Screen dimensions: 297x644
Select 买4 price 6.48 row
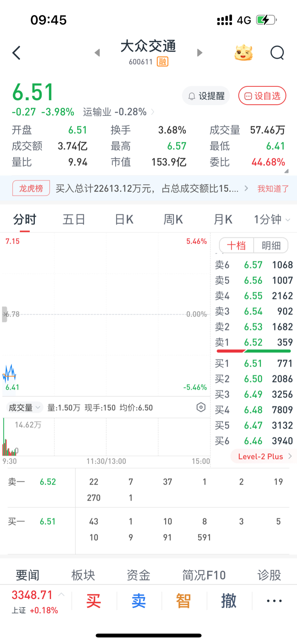[254, 410]
